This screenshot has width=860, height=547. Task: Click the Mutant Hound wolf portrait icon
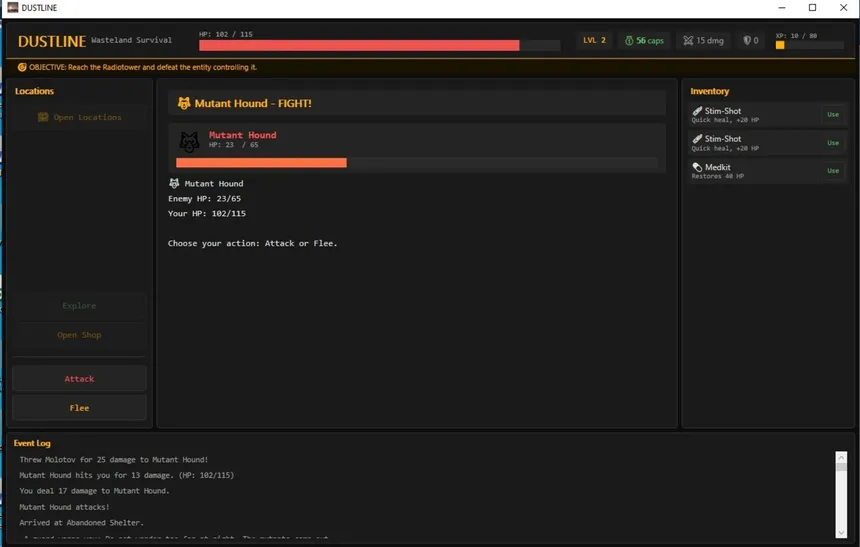click(189, 141)
